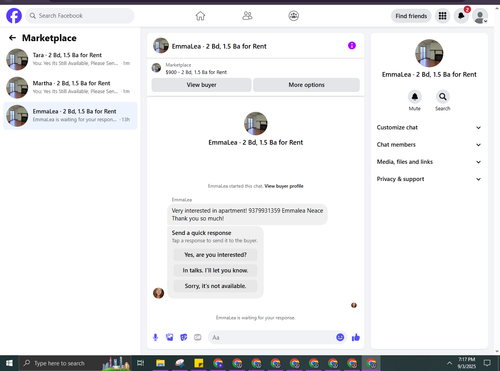
Task: Expand the Customize chat section
Action: click(x=429, y=127)
